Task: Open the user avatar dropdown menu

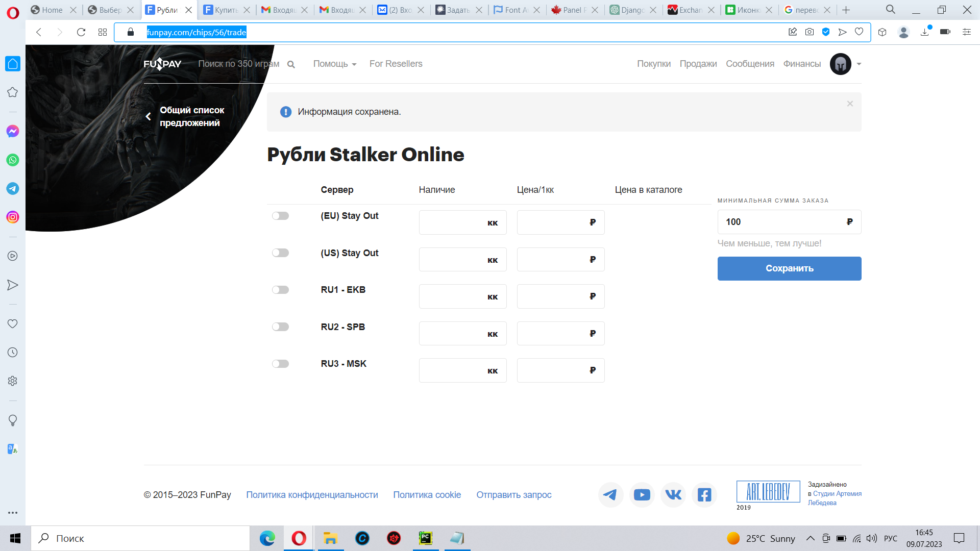Action: [x=846, y=64]
